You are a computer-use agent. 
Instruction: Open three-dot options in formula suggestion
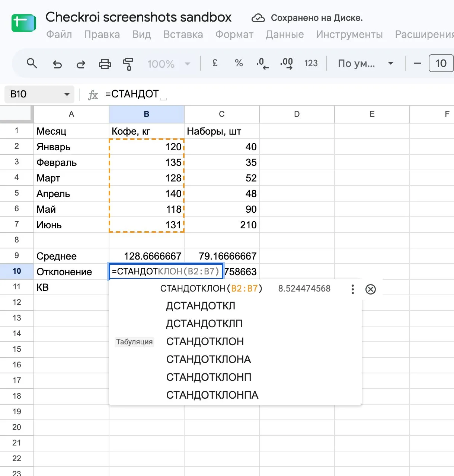click(x=353, y=289)
